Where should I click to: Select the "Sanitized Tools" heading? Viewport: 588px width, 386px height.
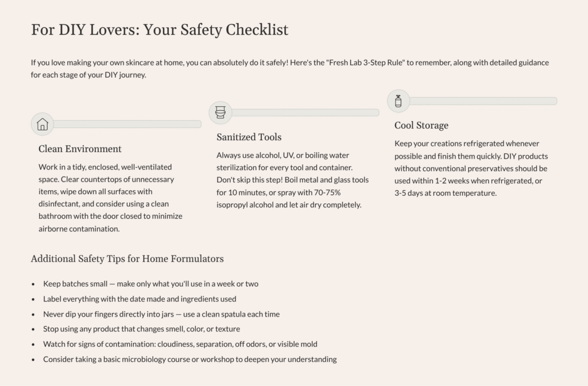249,137
